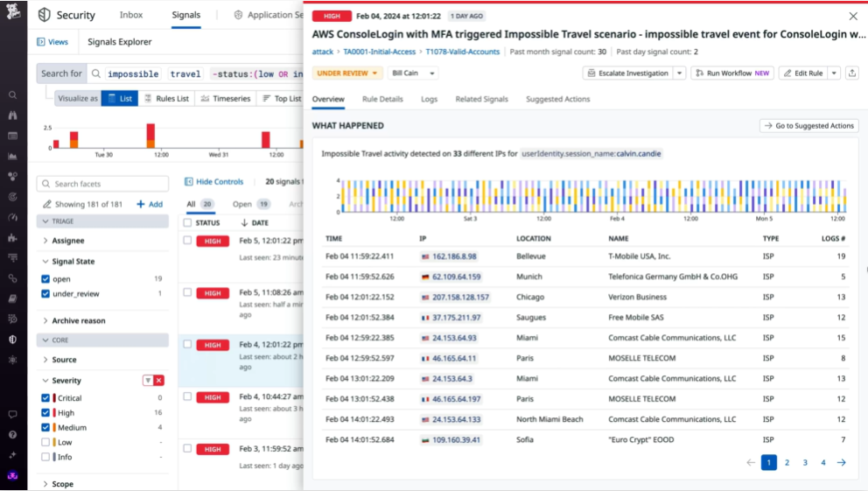The image size is (868, 491).
Task: Open the binoculars icon in the left sidebar
Action: pyautogui.click(x=13, y=116)
